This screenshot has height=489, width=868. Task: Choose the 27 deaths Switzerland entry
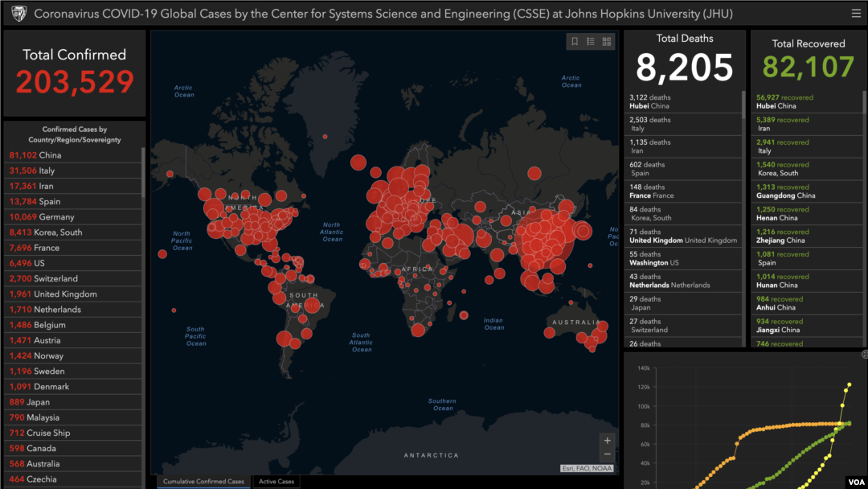(683, 326)
